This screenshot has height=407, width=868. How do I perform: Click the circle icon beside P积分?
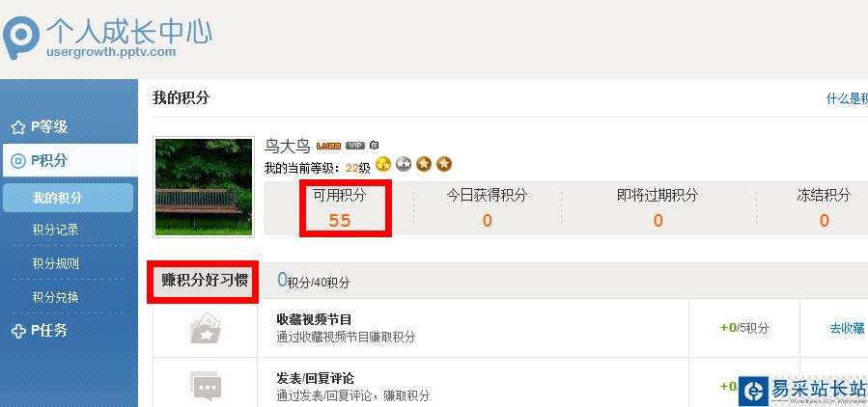click(x=18, y=161)
